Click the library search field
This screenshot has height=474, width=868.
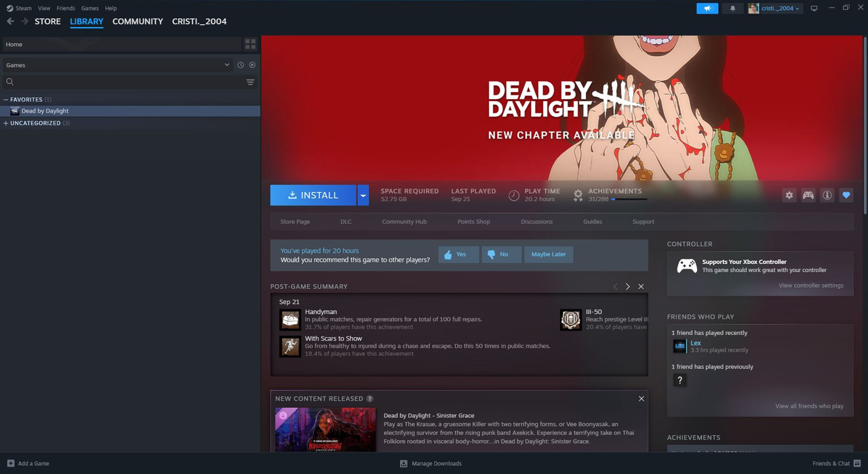tap(122, 82)
